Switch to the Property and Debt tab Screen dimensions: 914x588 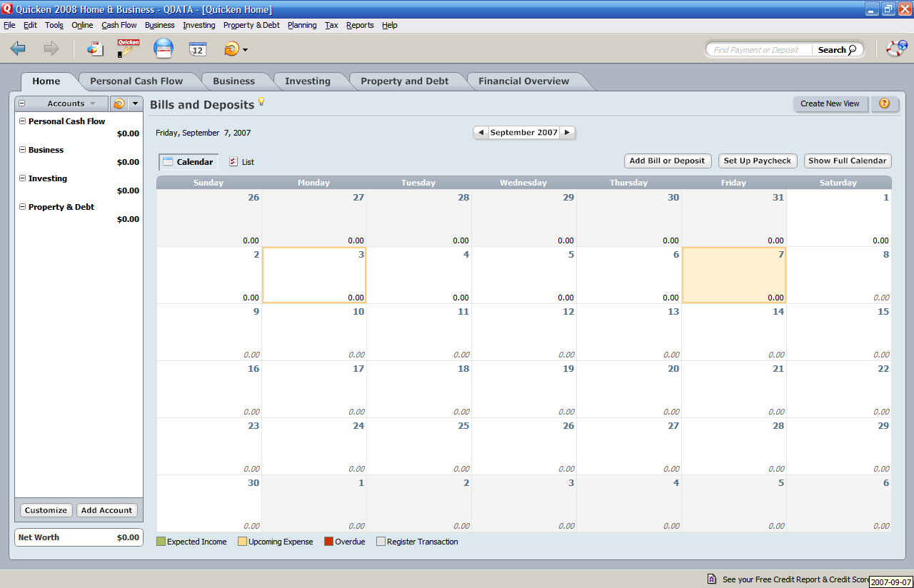[405, 81]
